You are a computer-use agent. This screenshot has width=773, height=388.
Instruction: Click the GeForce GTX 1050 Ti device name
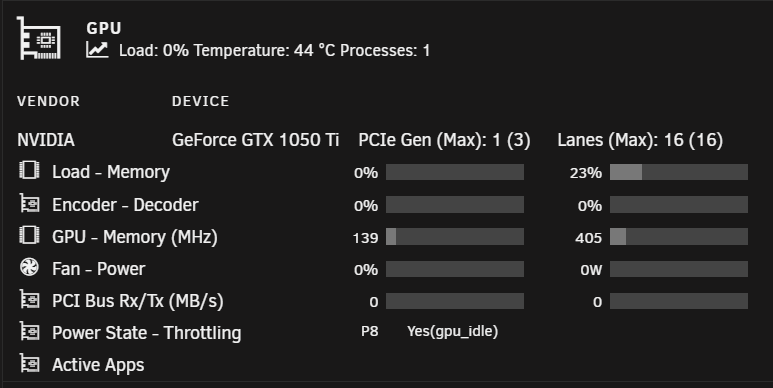pyautogui.click(x=255, y=140)
